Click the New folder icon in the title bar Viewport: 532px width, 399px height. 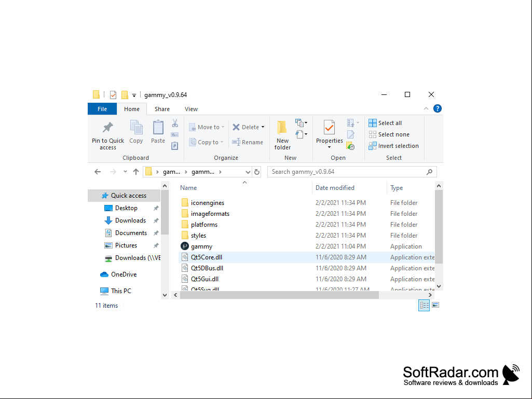click(125, 94)
